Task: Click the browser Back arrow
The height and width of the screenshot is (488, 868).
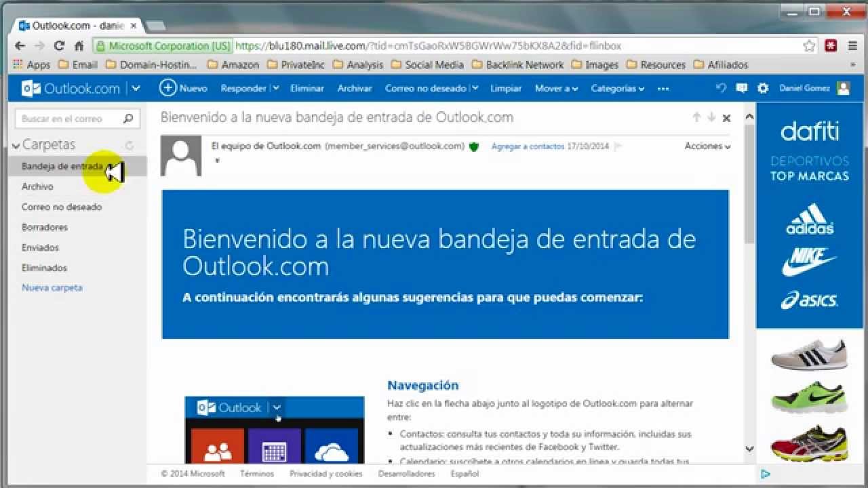Action: coord(20,46)
